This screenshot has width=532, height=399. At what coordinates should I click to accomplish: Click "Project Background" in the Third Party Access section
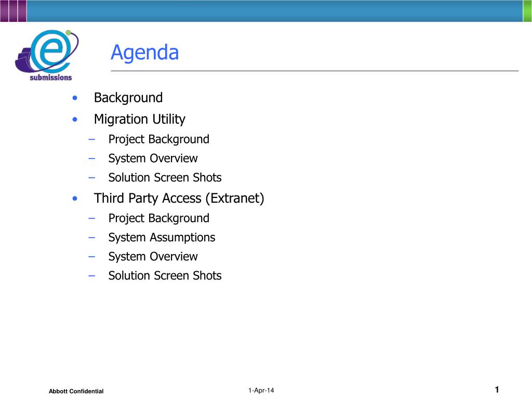(x=159, y=219)
